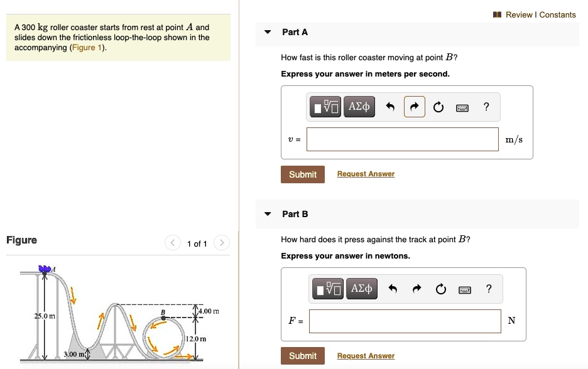Undo the last entry in Part A editor

pyautogui.click(x=391, y=107)
